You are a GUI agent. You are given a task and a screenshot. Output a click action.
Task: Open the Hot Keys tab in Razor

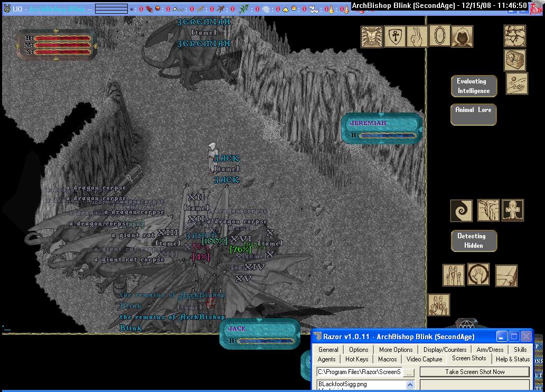click(357, 359)
